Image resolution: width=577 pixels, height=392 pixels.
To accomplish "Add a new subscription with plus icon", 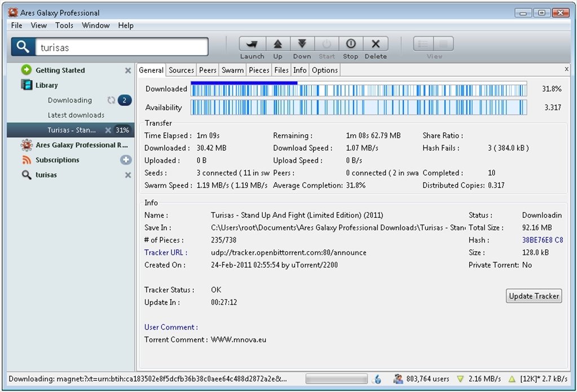I will pyautogui.click(x=126, y=160).
